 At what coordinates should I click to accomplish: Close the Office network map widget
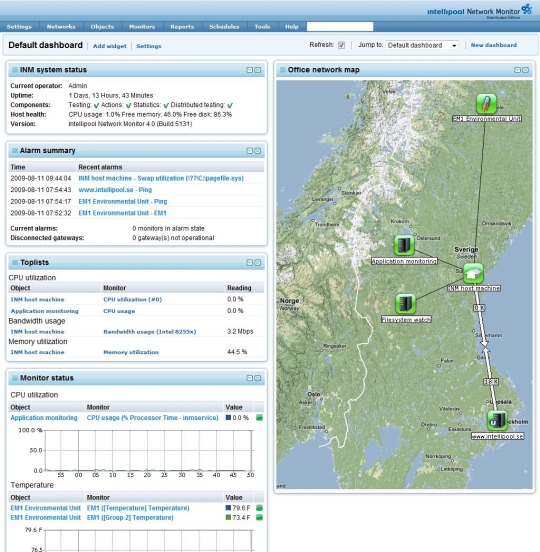coord(526,70)
